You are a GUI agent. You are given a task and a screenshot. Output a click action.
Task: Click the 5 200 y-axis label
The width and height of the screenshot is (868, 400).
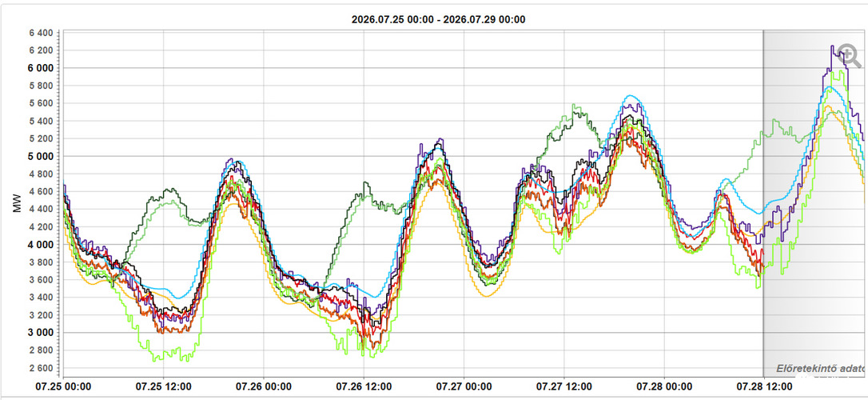[41, 138]
